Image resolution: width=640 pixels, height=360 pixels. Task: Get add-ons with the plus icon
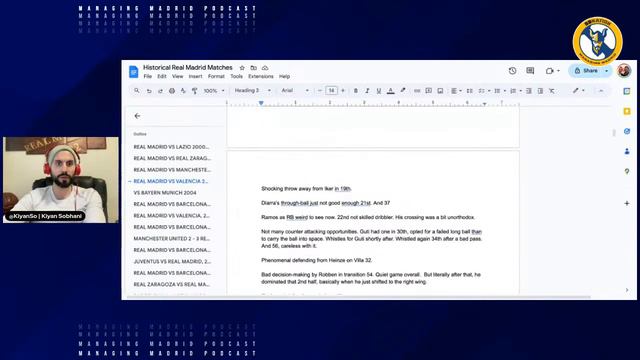pos(627,203)
